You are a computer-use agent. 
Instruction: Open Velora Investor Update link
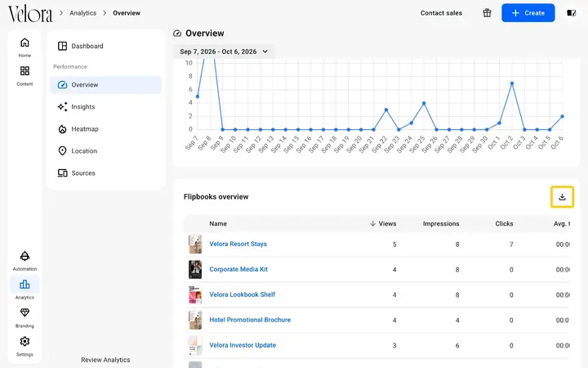coord(243,345)
